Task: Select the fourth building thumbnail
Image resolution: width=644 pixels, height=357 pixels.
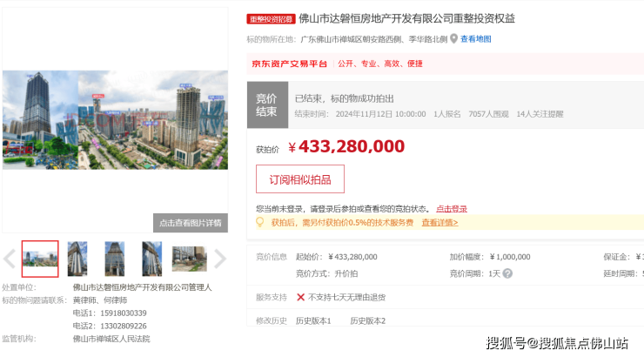Action: pos(152,259)
